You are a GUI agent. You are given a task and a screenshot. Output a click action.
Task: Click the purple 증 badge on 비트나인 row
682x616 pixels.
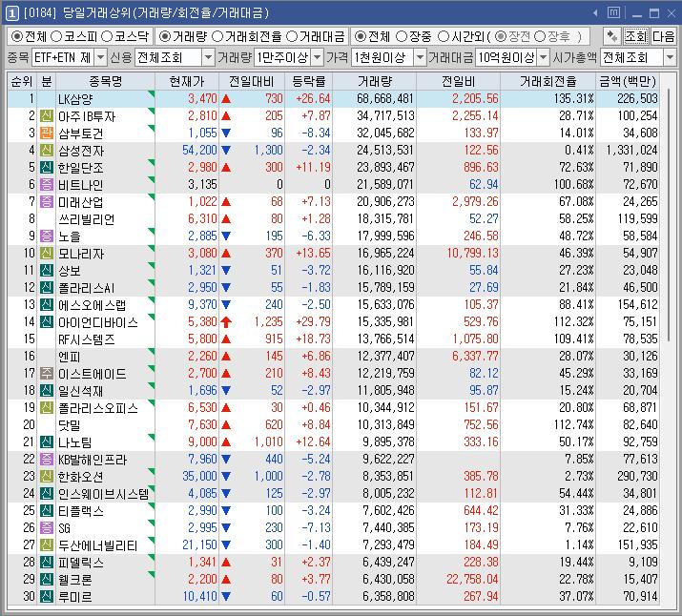coord(47,184)
